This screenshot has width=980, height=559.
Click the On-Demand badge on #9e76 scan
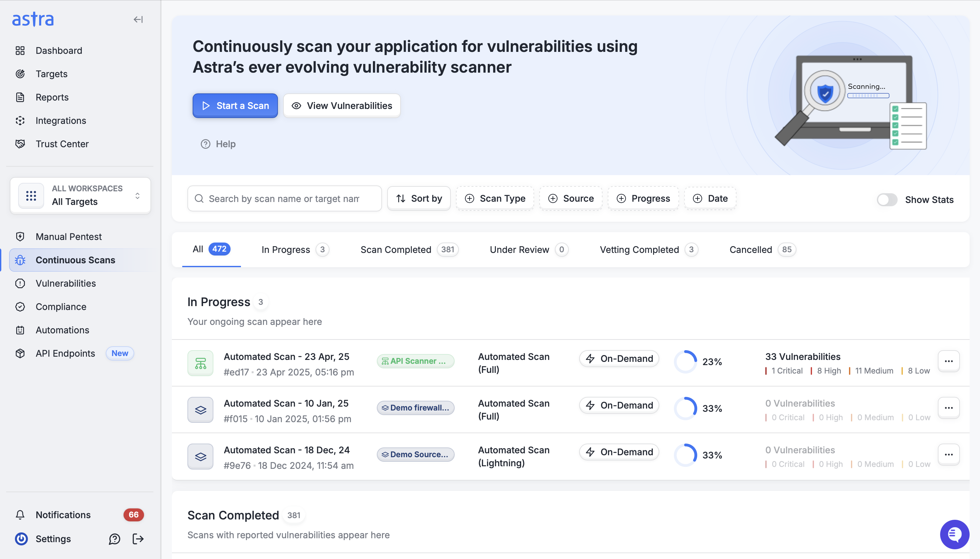[619, 452]
